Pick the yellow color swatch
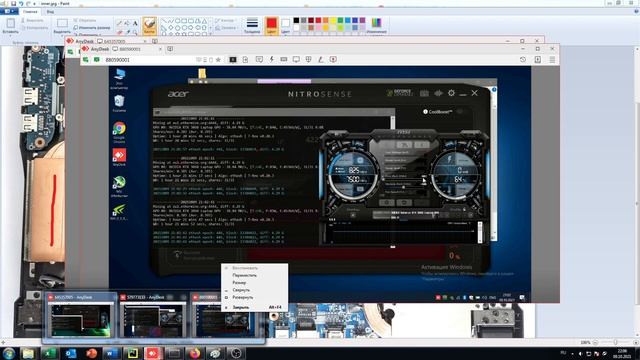This screenshot has height=360, width=640. point(333,20)
